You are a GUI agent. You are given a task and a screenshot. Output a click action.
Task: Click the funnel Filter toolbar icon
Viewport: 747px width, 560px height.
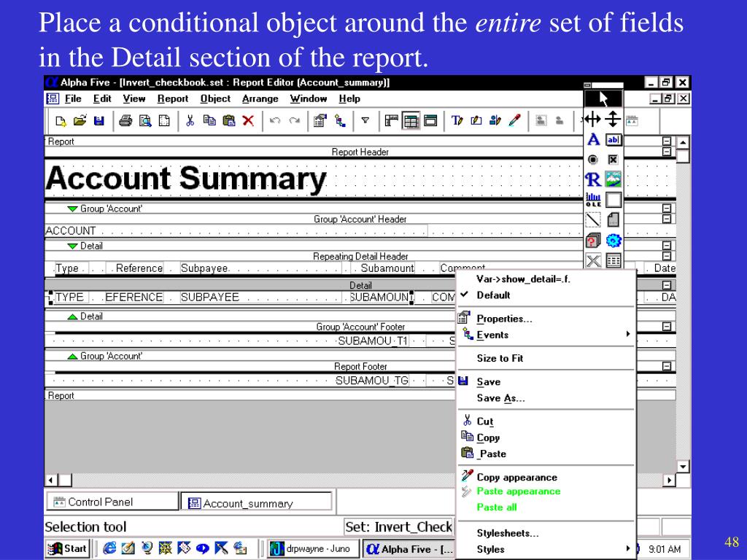pyautogui.click(x=365, y=120)
